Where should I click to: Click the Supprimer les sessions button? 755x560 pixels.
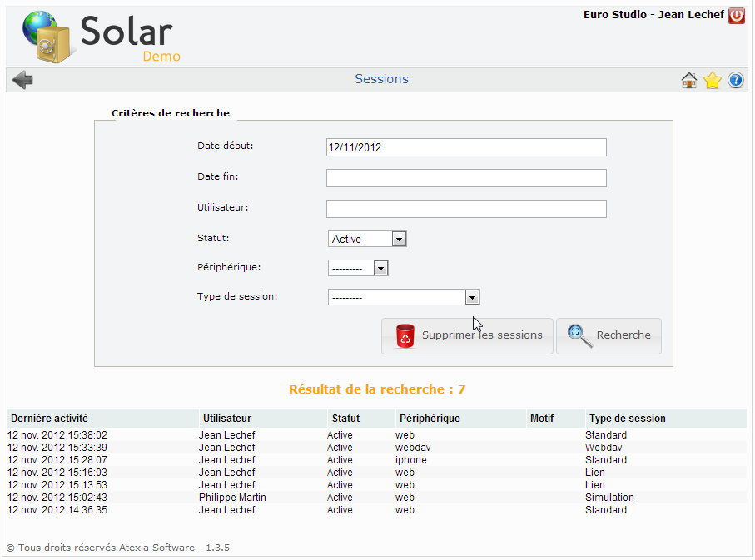pos(467,336)
